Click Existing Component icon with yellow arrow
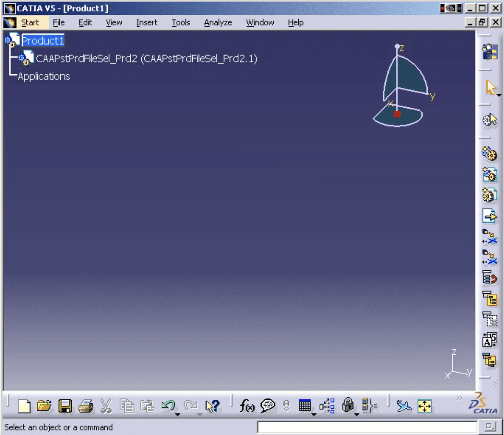This screenshot has width=504, height=435. click(x=490, y=215)
